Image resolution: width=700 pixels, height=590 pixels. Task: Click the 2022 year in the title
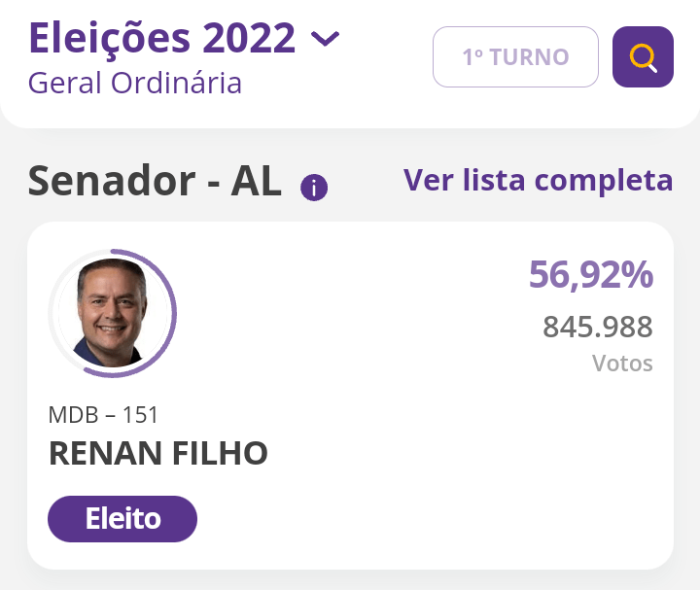tap(249, 39)
